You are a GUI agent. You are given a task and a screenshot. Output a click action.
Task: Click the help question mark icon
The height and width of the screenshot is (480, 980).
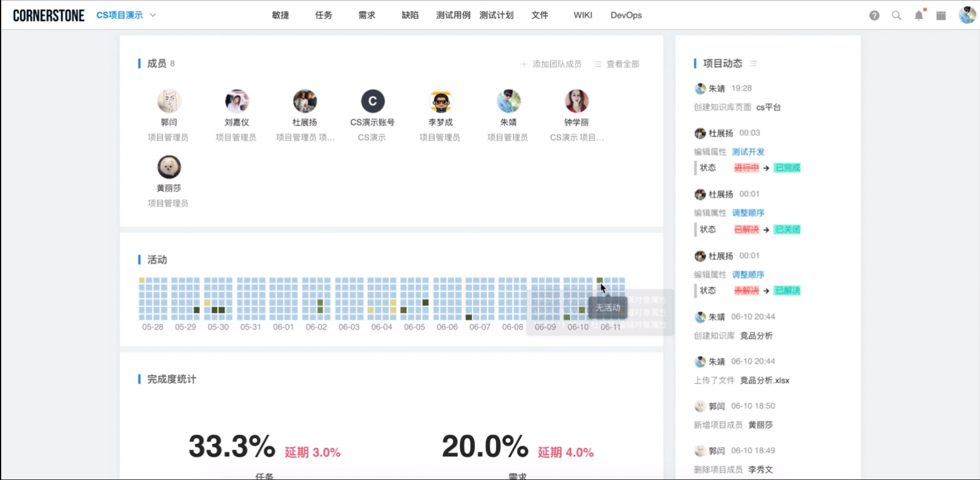pos(874,15)
